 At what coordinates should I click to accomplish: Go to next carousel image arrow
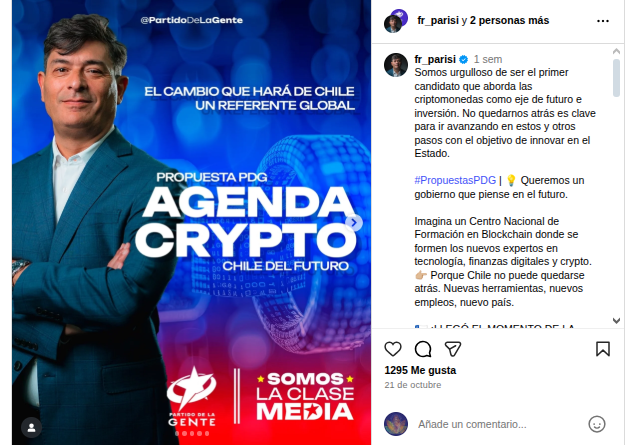(x=354, y=222)
